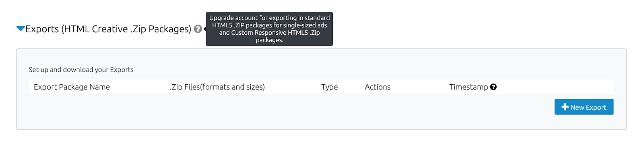Create a New Export
The height and width of the screenshot is (146, 644).
tap(584, 107)
